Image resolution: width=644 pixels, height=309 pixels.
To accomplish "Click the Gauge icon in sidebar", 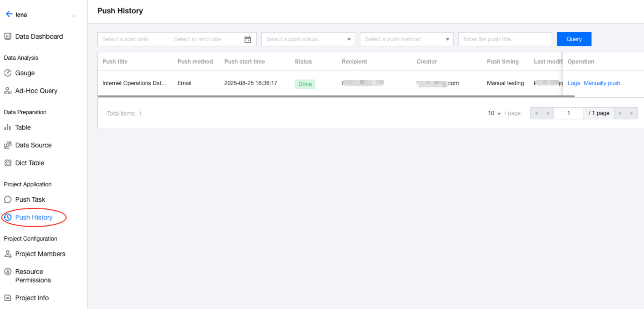I will pyautogui.click(x=8, y=73).
